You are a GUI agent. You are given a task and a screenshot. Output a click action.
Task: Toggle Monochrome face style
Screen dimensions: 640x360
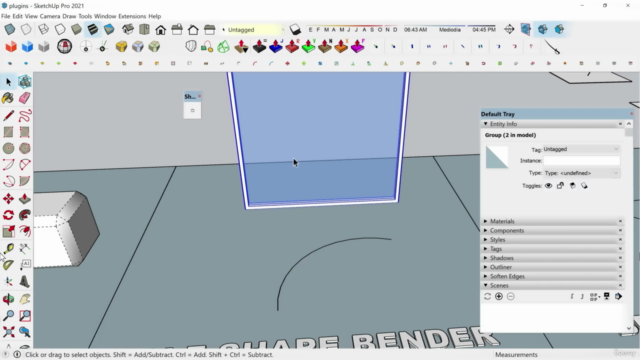[109, 29]
